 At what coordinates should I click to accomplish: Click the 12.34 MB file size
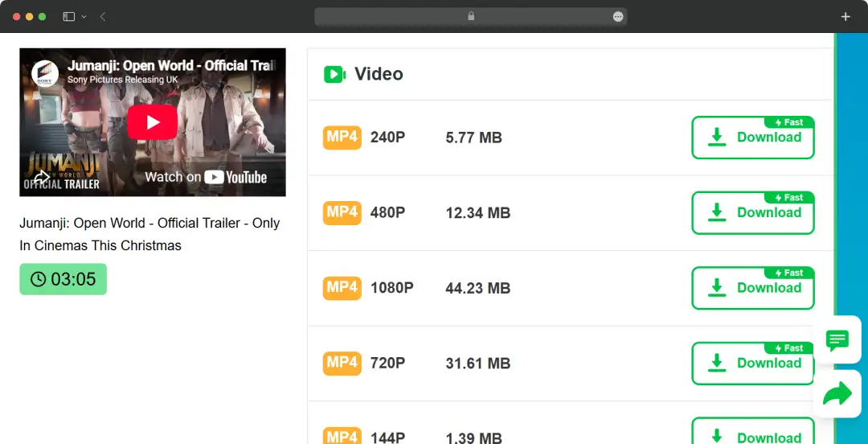coord(478,213)
